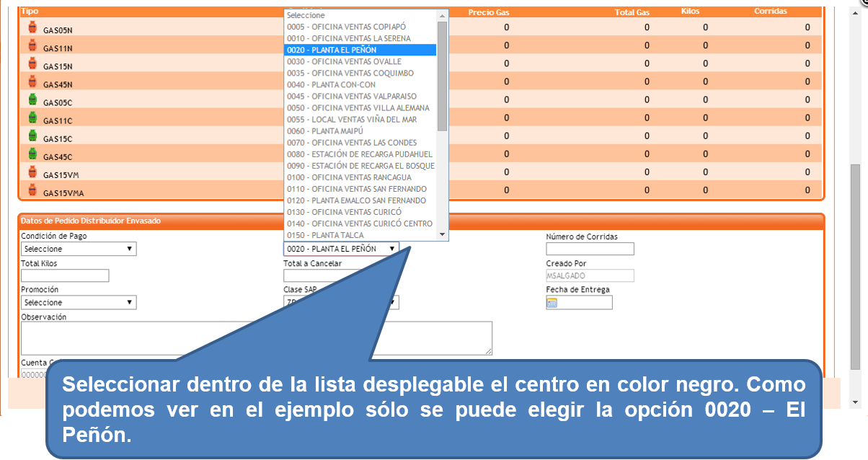Choose 0100 - OFICINA VENTAS RANCAGUA
Viewport: 868px width, 460px height.
point(360,177)
